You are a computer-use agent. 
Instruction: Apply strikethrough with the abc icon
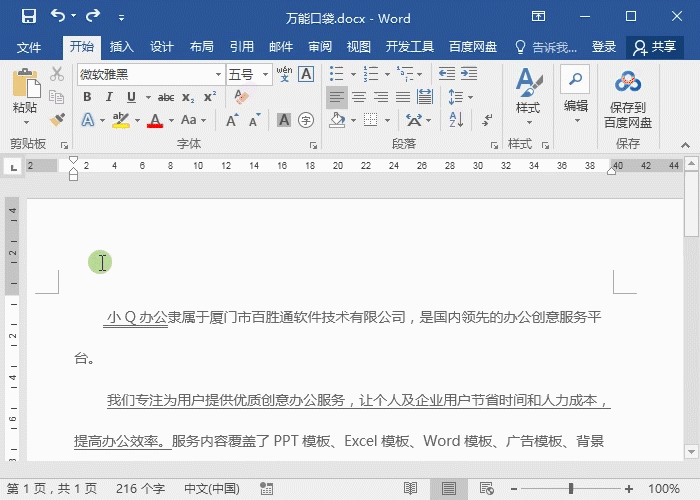(165, 97)
